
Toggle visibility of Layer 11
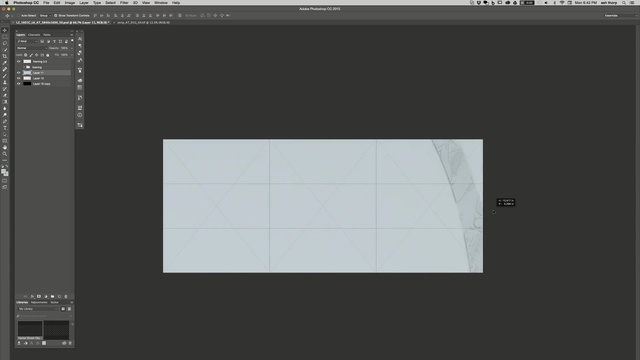click(18, 73)
